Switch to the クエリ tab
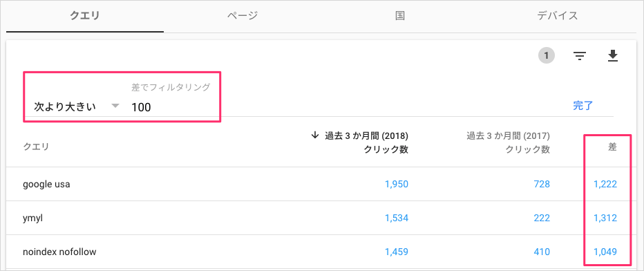Image resolution: width=644 pixels, height=271 pixels. click(85, 16)
